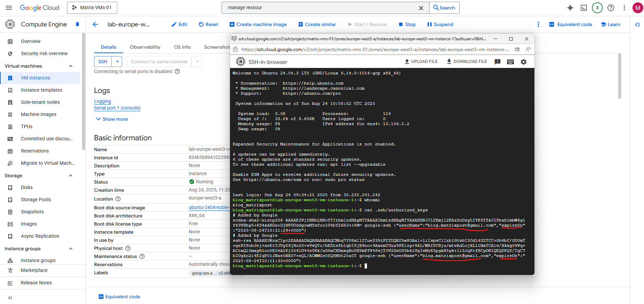Clear the search field with X
This screenshot has height=304, width=644.
[421, 8]
